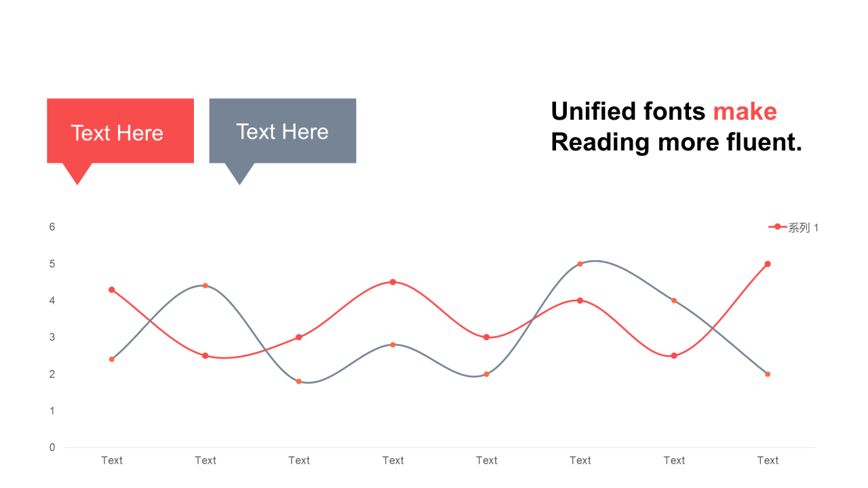Click the last "Text" x-axis label

click(768, 460)
